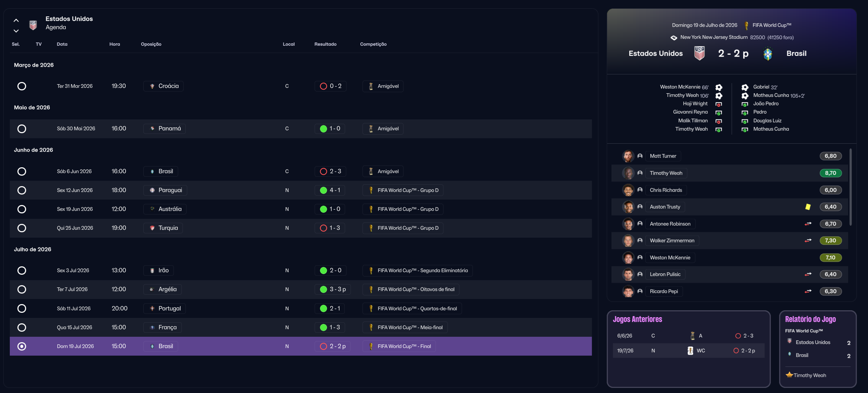Sort the schedule by Competição column
Screen dimensions: 868x393
pos(373,44)
